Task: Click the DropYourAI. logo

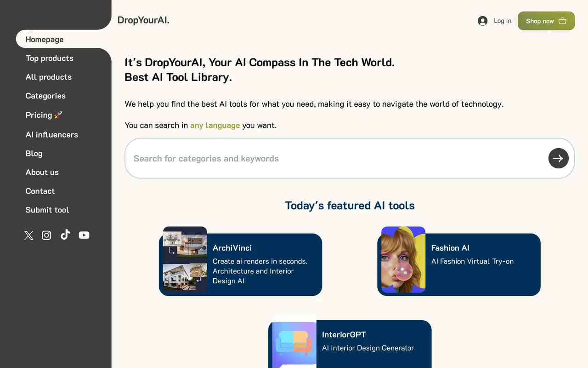Action: [143, 20]
